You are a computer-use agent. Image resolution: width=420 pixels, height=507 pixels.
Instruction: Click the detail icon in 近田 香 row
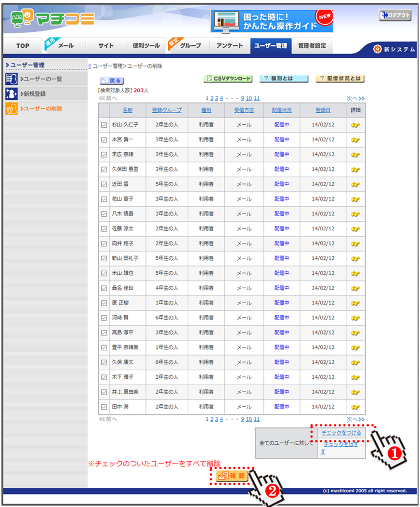point(355,184)
